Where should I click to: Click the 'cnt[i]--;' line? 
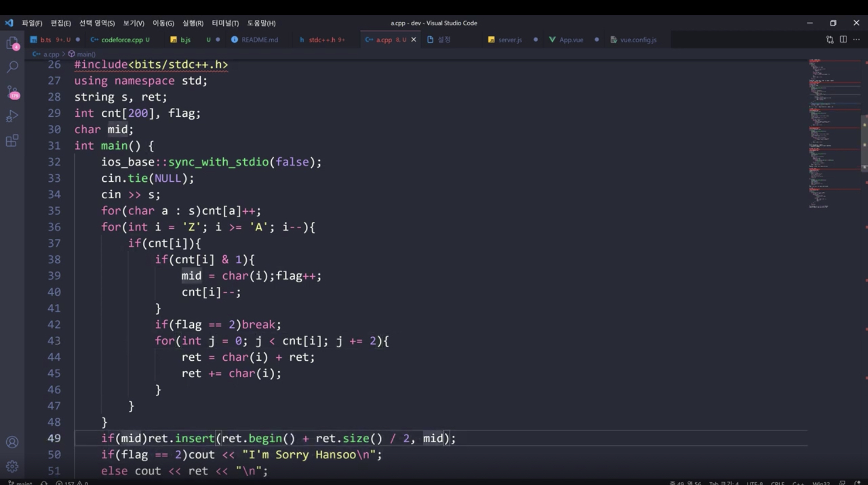pyautogui.click(x=211, y=292)
